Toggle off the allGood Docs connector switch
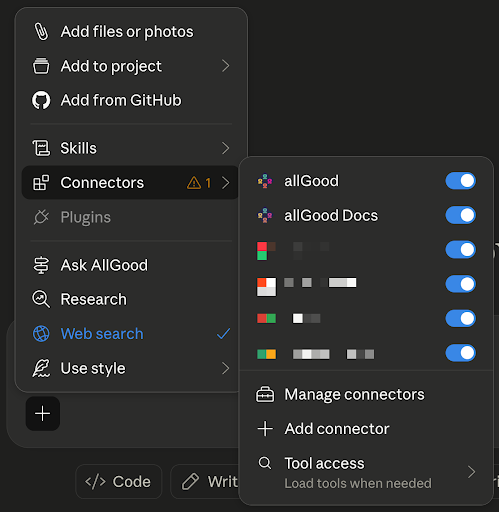The height and width of the screenshot is (512, 499). [460, 215]
